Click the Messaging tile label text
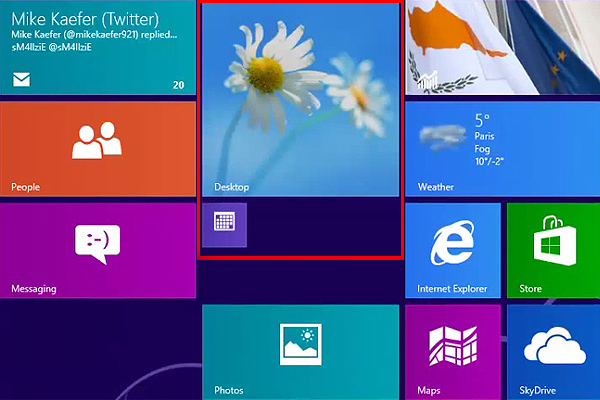600x400 pixels. (x=33, y=289)
